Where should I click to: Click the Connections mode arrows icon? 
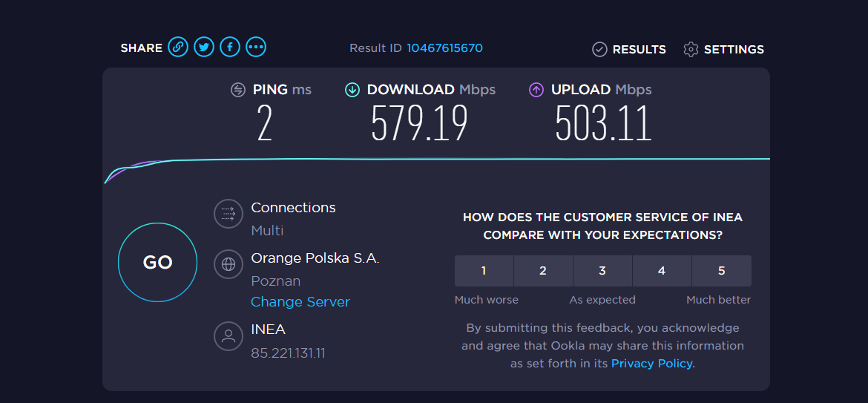(228, 214)
